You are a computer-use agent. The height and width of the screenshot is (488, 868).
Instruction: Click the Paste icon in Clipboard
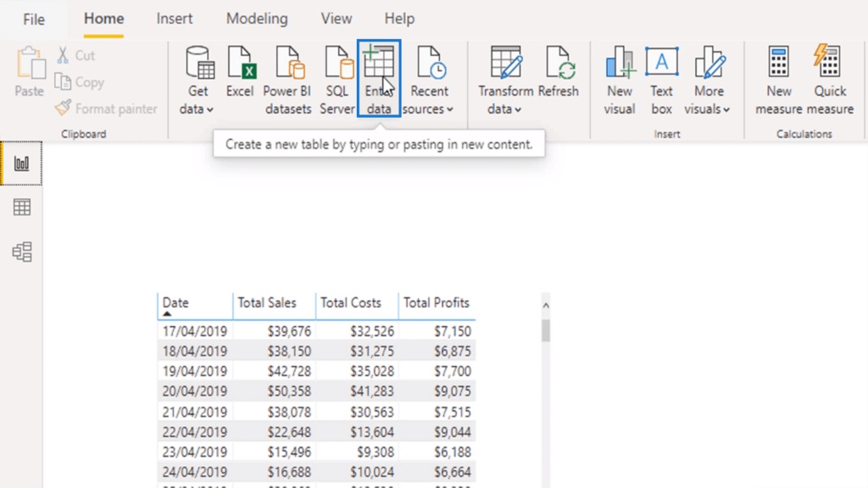[30, 73]
